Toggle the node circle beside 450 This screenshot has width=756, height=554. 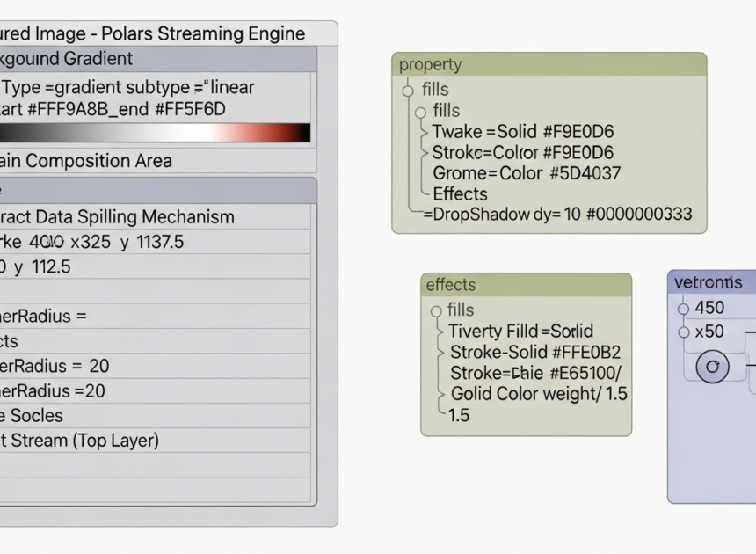[x=685, y=308]
